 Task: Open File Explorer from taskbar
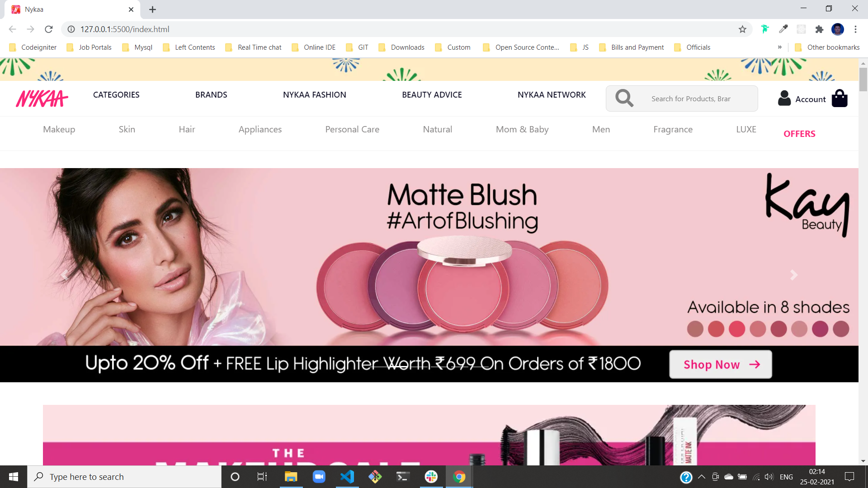pyautogui.click(x=291, y=477)
